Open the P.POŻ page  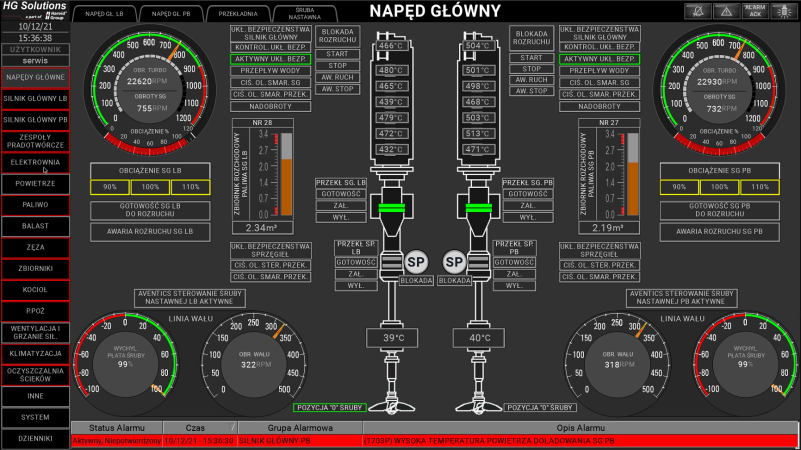click(35, 311)
